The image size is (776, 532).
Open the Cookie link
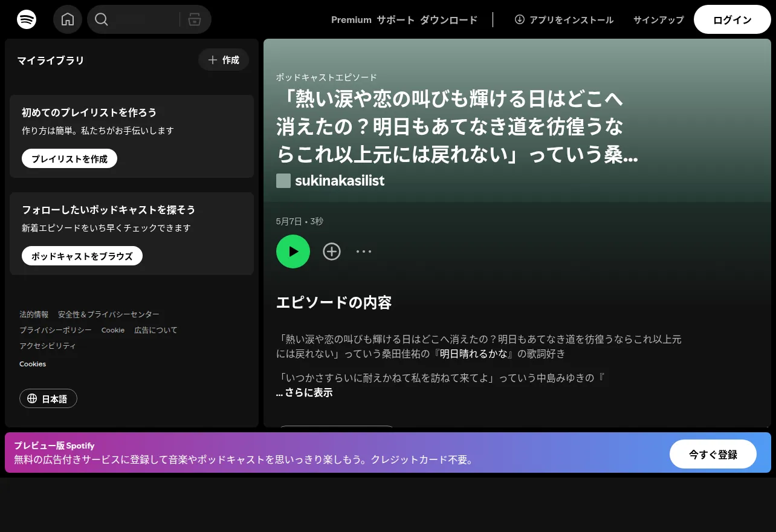(x=113, y=330)
